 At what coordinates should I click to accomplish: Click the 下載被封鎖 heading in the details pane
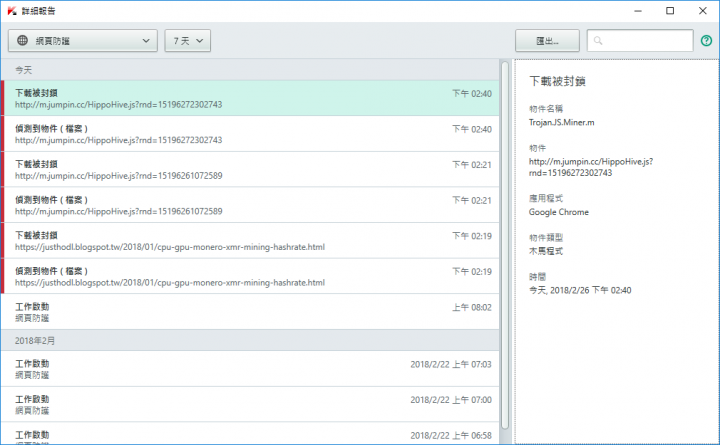(557, 81)
